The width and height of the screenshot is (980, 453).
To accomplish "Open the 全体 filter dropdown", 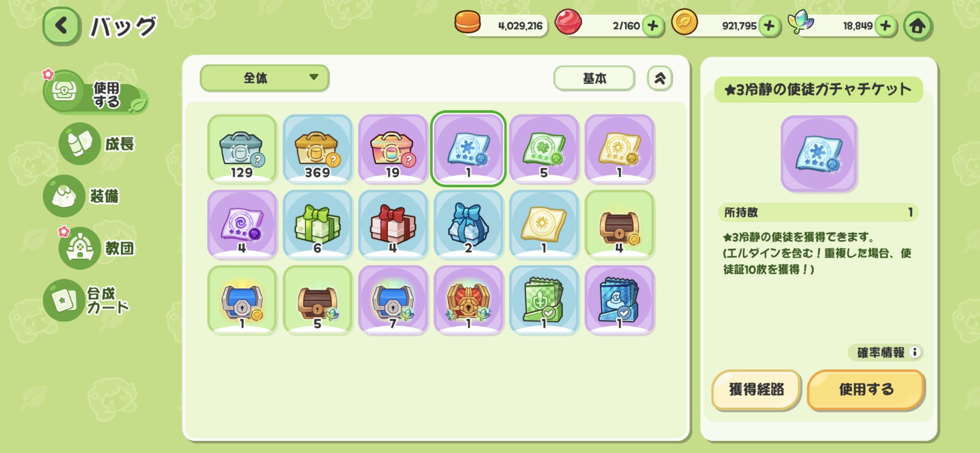I will coord(264,78).
